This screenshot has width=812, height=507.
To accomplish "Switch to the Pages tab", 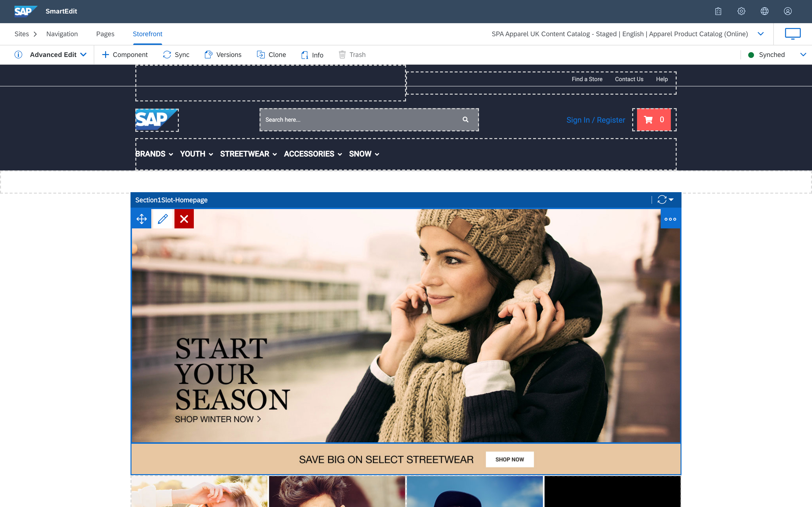I will (x=105, y=34).
